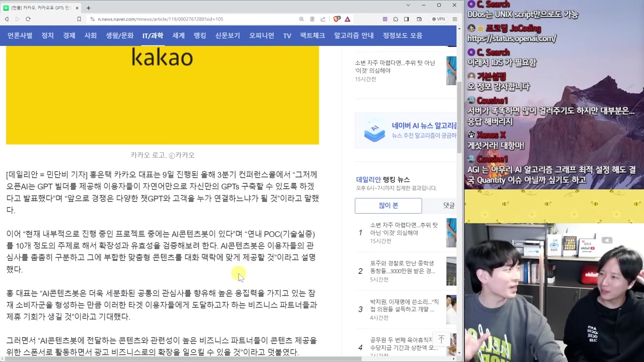
Task: Click the address bar URL field
Action: click(x=192, y=19)
